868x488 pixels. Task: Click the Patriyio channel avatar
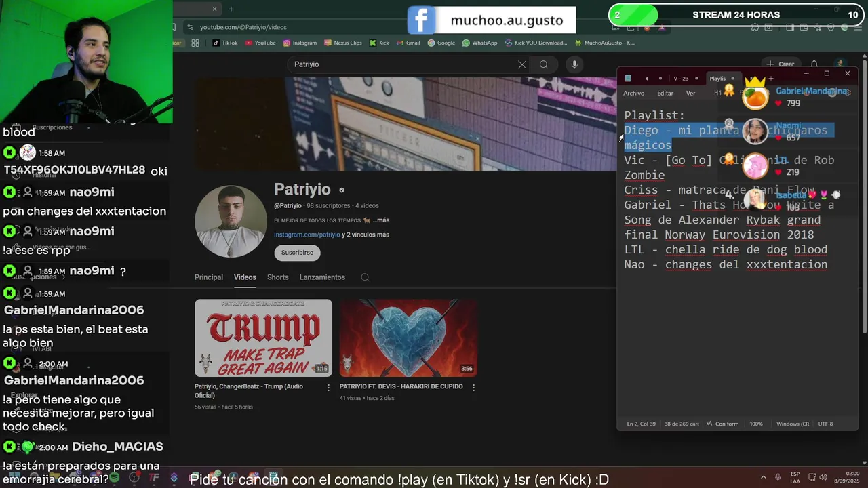pos(231,222)
